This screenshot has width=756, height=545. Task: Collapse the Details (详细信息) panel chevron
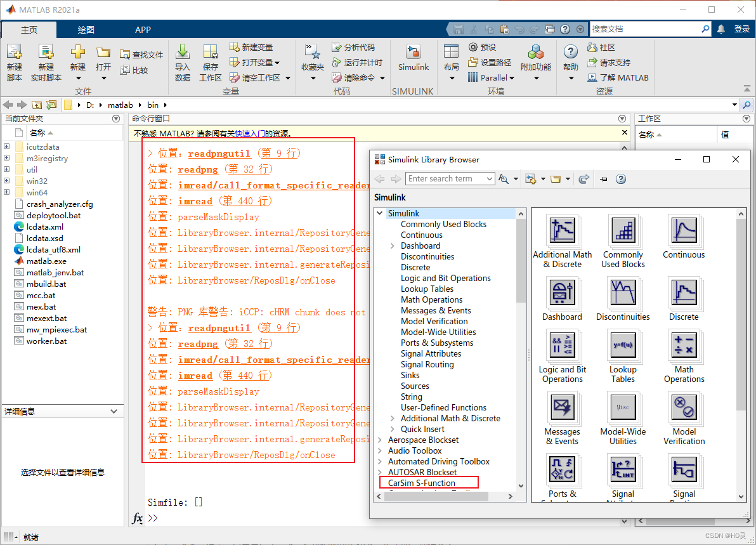click(x=114, y=411)
